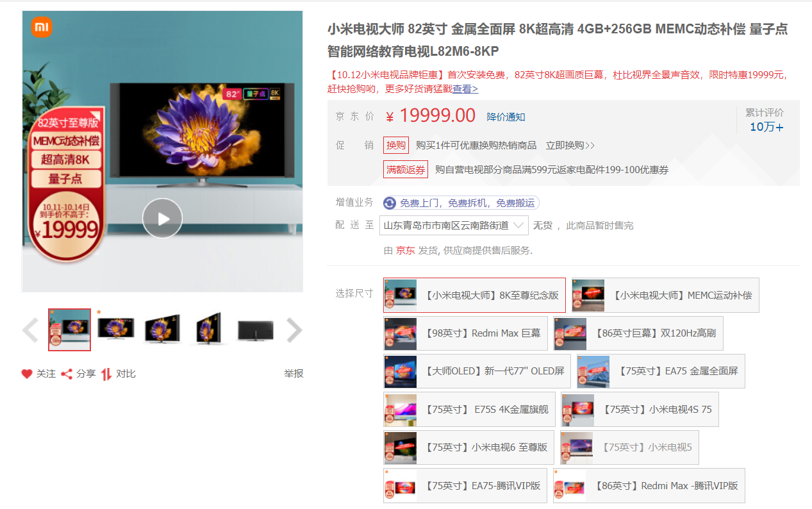The width and height of the screenshot is (812, 509).
Task: Select 【86英寸】Redmi Max -腾讯VIP版 option
Action: click(649, 485)
